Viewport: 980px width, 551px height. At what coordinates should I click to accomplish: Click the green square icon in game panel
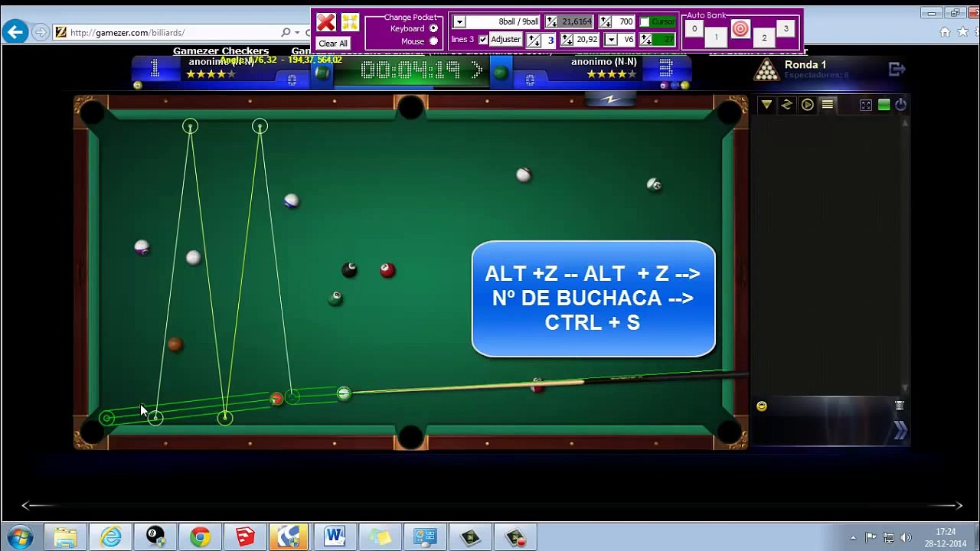pyautogui.click(x=884, y=105)
